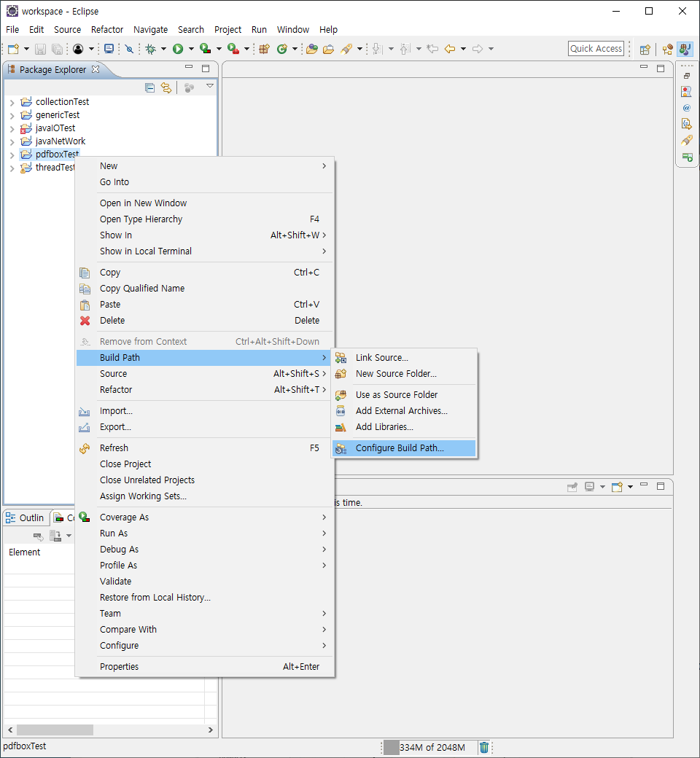This screenshot has width=700, height=758.
Task: Toggle Skip All Breakpoints icon
Action: 129,49
